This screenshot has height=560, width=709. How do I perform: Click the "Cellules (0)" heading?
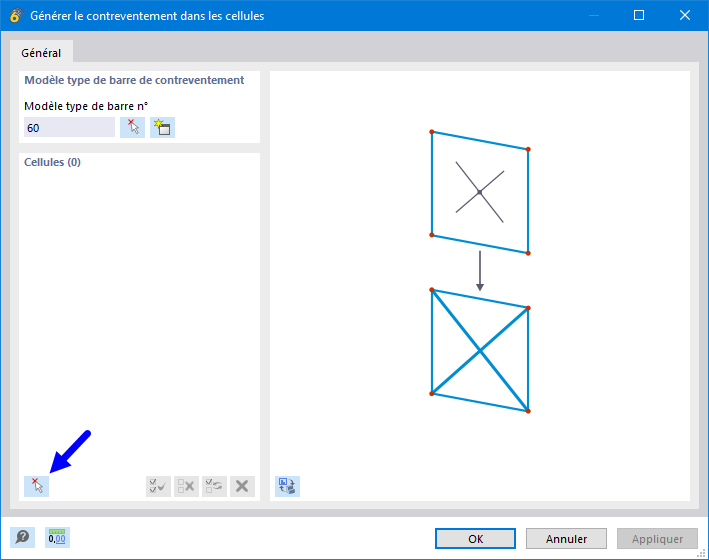click(x=52, y=162)
